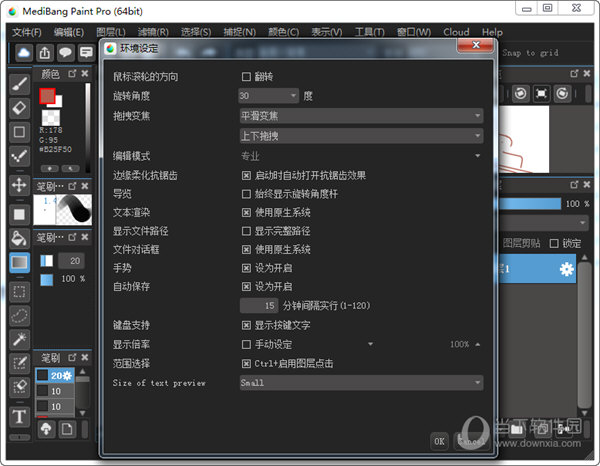
Task: Select the Bucket fill tool
Action: pyautogui.click(x=19, y=238)
